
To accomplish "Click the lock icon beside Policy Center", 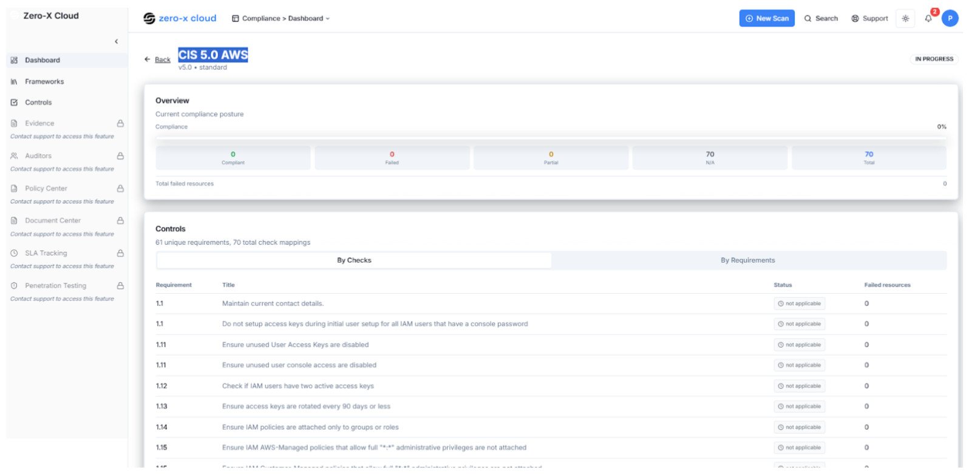I will point(120,188).
